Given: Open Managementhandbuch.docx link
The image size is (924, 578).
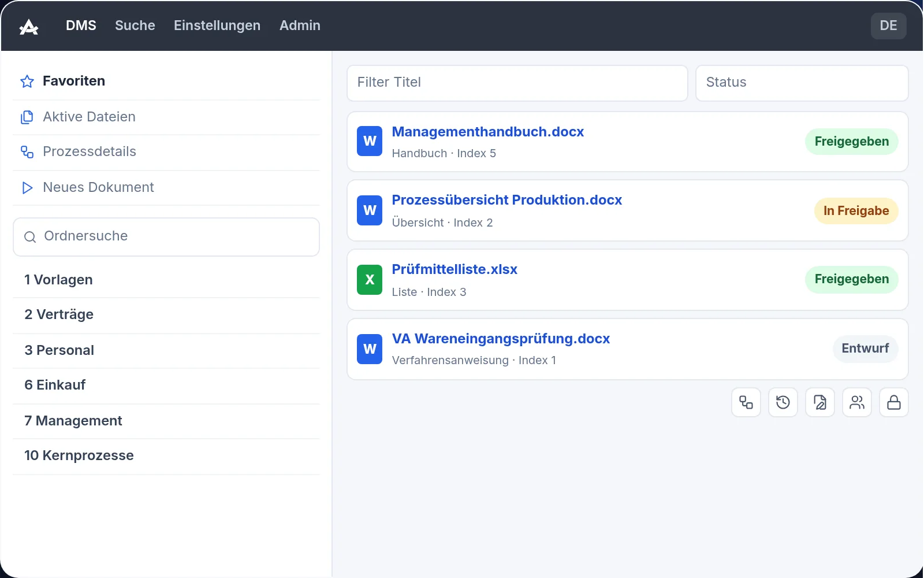Looking at the screenshot, I should click(488, 132).
